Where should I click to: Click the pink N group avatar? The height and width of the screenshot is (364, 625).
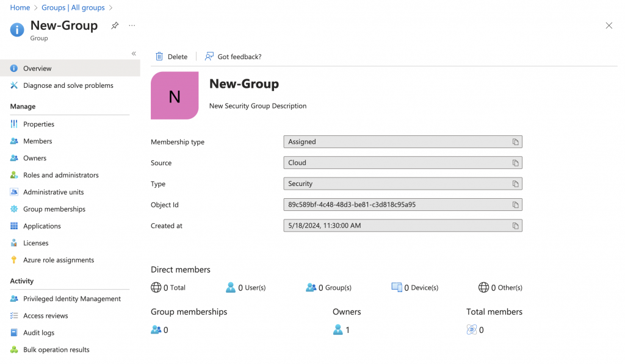pos(175,96)
